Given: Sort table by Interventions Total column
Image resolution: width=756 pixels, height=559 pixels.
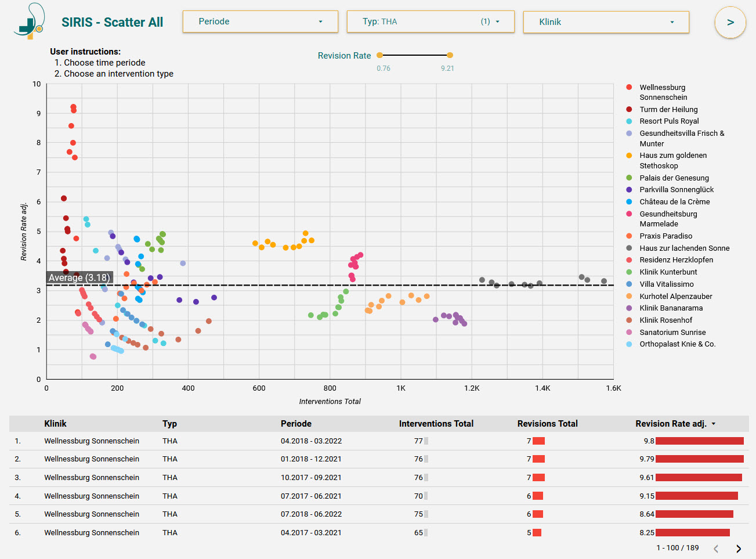Looking at the screenshot, I should coord(436,424).
